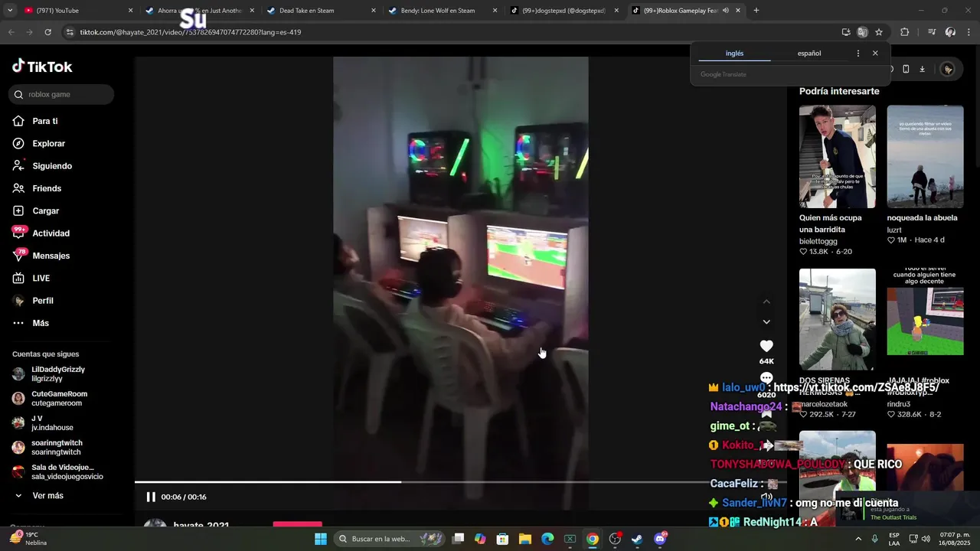
Task: Like the video with the heart icon
Action: pos(766,346)
